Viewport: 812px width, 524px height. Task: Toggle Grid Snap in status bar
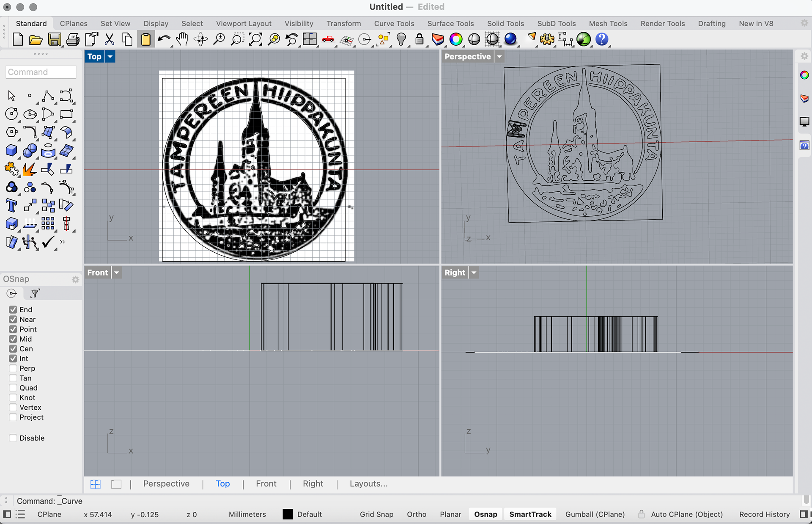(376, 514)
